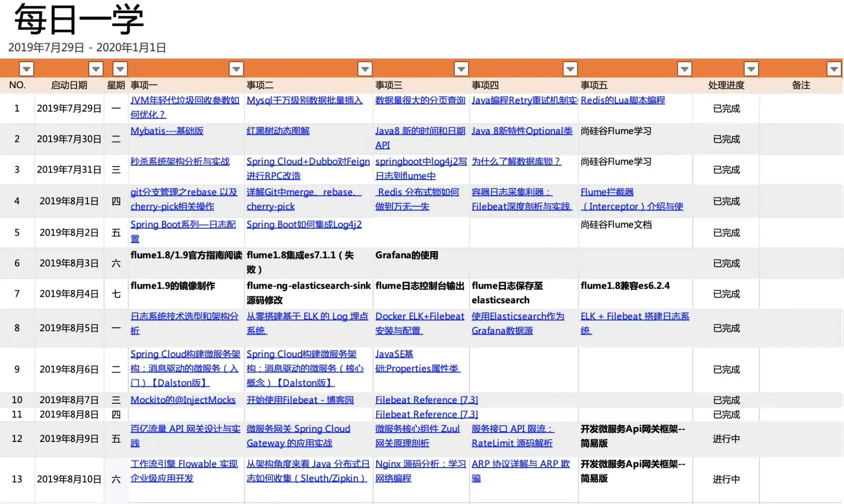Open link Spring Cloud构建微服务架构（核心概念）
Viewport: 844px width, 504px height.
(305, 369)
